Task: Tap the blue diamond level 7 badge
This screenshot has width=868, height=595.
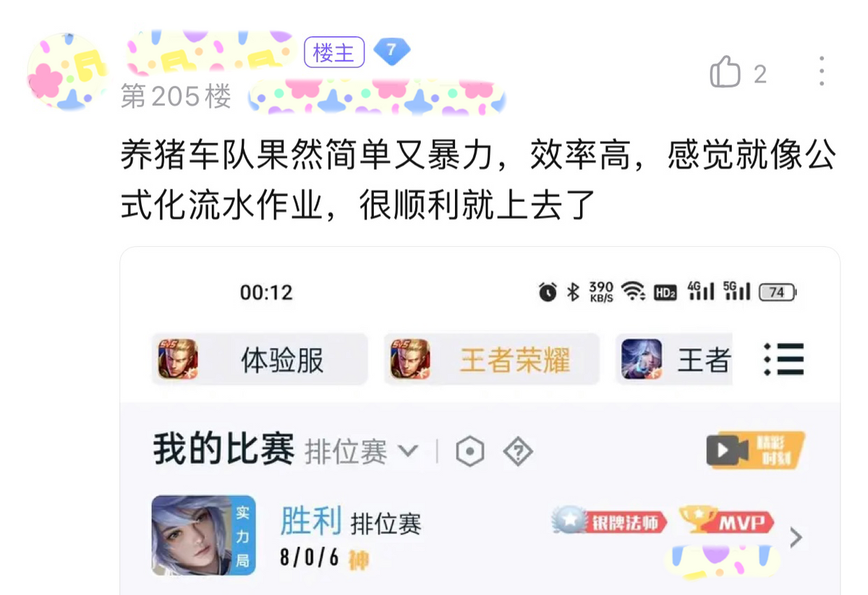Action: tap(391, 51)
